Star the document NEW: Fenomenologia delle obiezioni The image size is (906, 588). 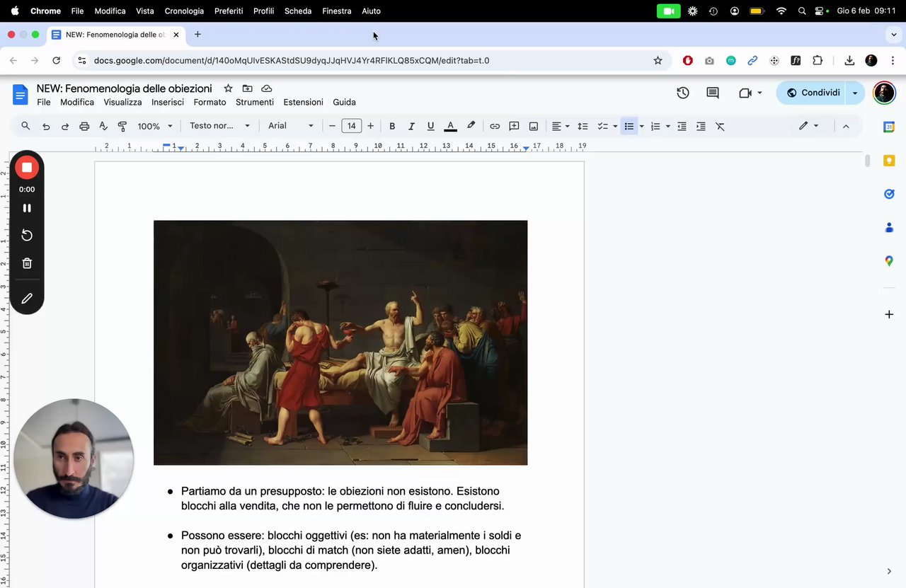[228, 88]
